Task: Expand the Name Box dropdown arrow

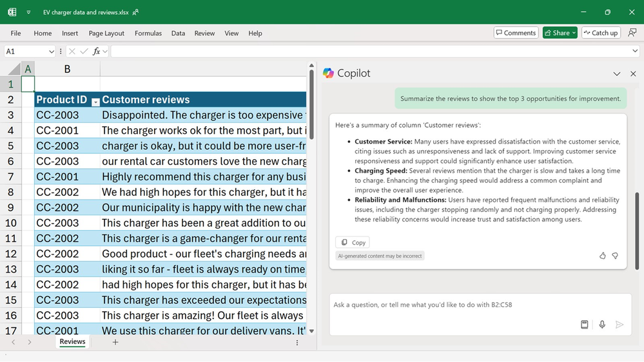Action: [52, 52]
